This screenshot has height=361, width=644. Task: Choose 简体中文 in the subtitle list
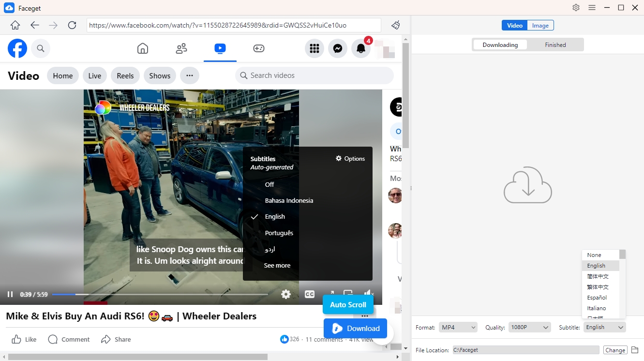pyautogui.click(x=600, y=276)
